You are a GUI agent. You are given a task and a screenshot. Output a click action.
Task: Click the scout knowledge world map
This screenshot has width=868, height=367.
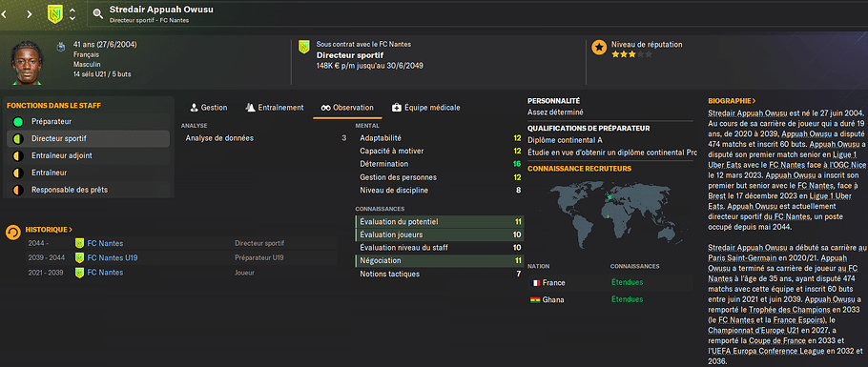pos(609,214)
